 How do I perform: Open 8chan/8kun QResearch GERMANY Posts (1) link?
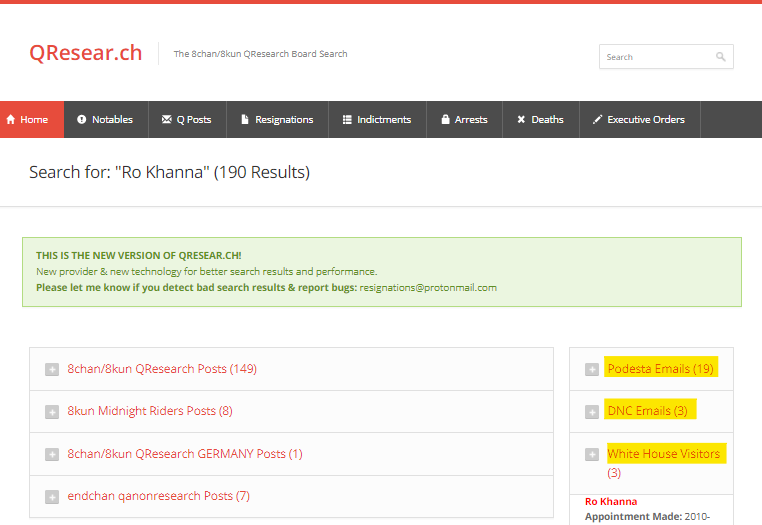(185, 454)
